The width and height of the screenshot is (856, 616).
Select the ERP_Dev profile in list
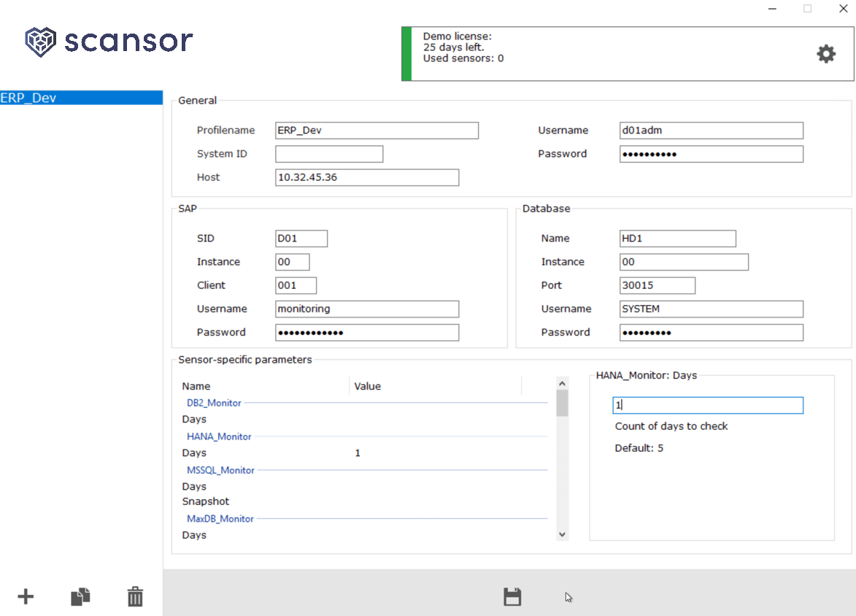point(81,98)
